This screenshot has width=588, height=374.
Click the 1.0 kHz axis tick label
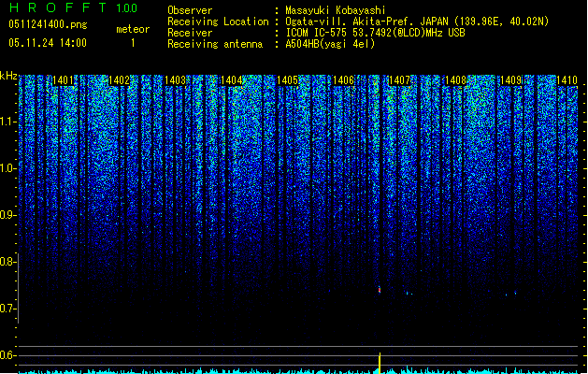[x=7, y=169]
